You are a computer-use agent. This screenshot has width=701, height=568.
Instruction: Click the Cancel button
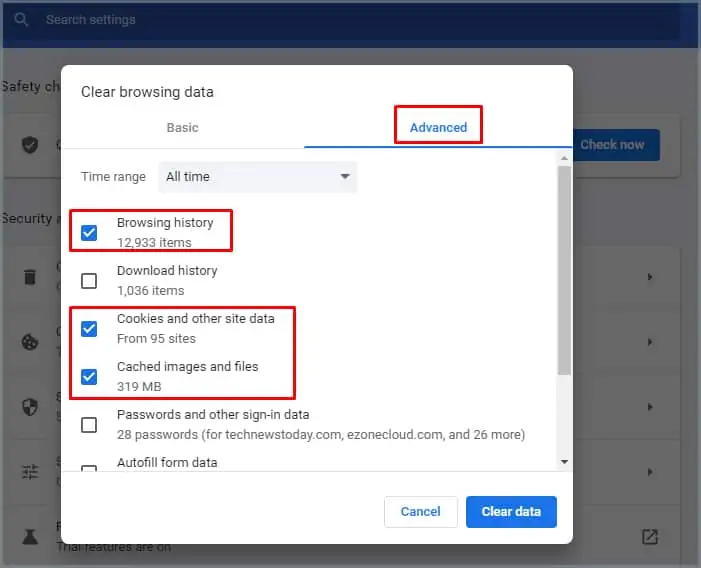pyautogui.click(x=420, y=511)
